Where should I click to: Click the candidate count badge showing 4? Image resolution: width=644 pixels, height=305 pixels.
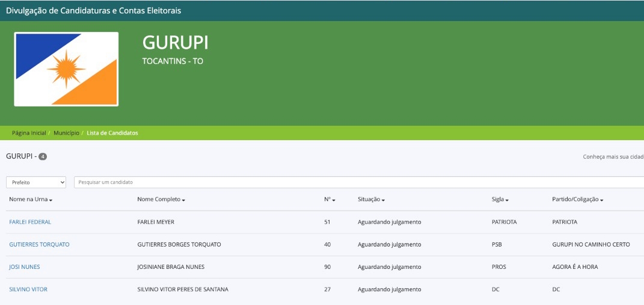pyautogui.click(x=43, y=156)
